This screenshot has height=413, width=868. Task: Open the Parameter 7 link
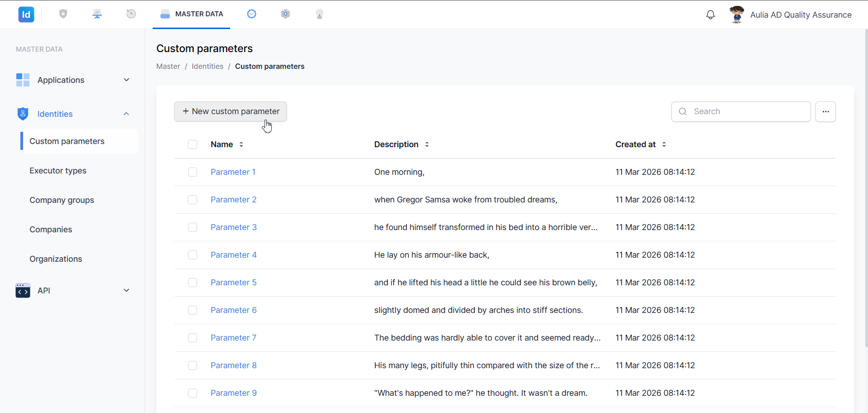(233, 338)
